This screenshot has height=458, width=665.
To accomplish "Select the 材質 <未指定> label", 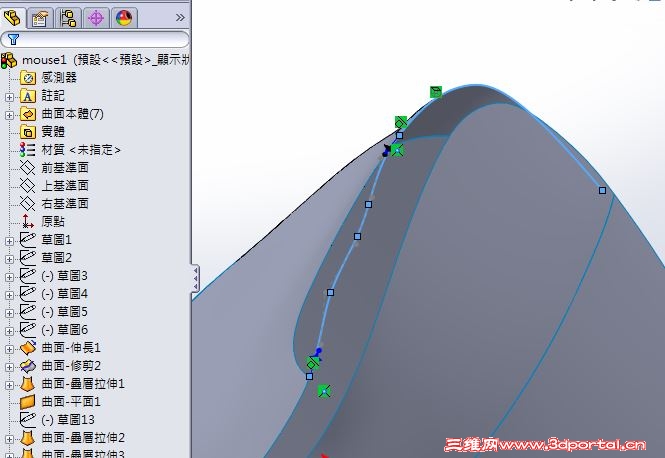I will point(81,150).
